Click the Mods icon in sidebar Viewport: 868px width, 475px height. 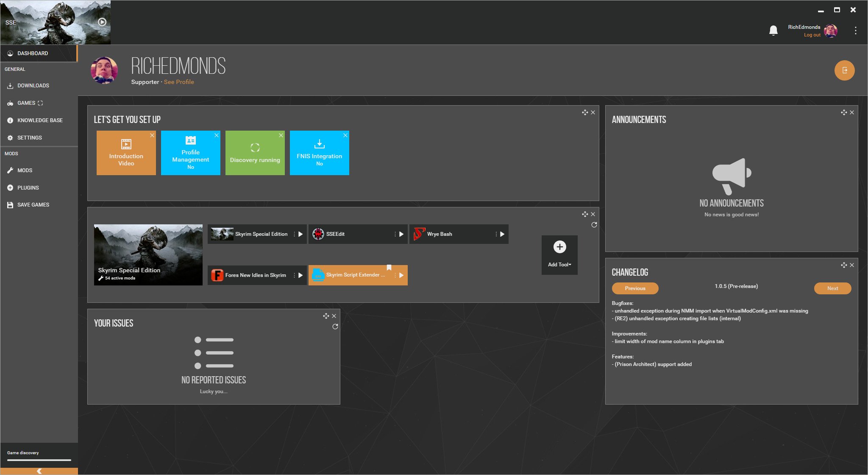coord(11,170)
